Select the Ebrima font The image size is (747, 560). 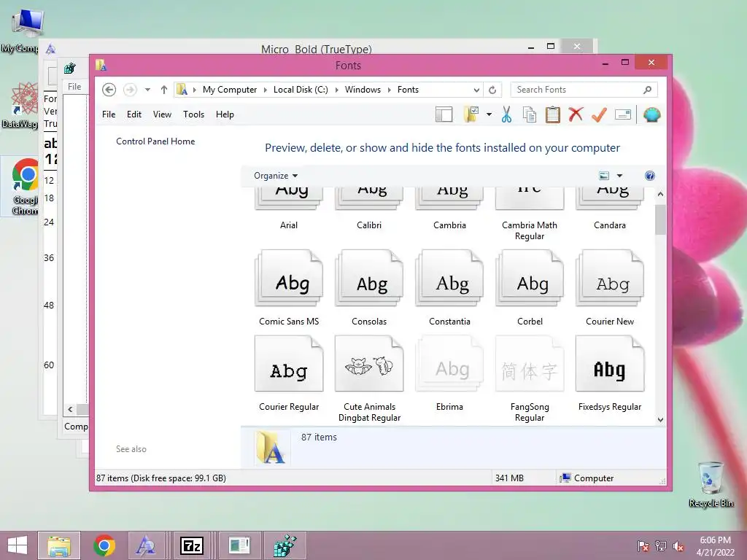449,374
